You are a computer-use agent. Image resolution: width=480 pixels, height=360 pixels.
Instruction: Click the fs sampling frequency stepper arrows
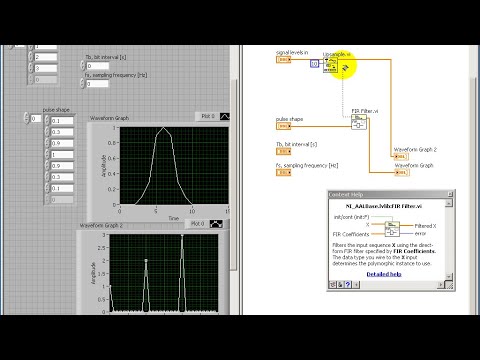[x=83, y=84]
